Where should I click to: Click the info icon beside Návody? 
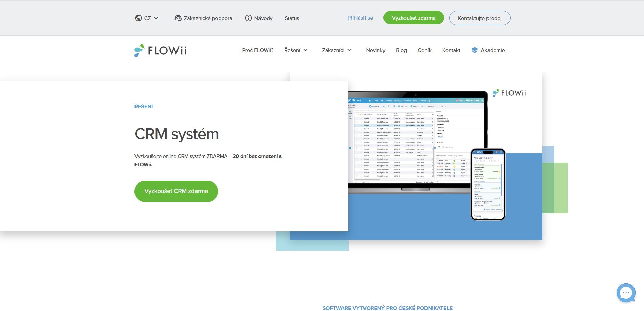[x=248, y=18]
